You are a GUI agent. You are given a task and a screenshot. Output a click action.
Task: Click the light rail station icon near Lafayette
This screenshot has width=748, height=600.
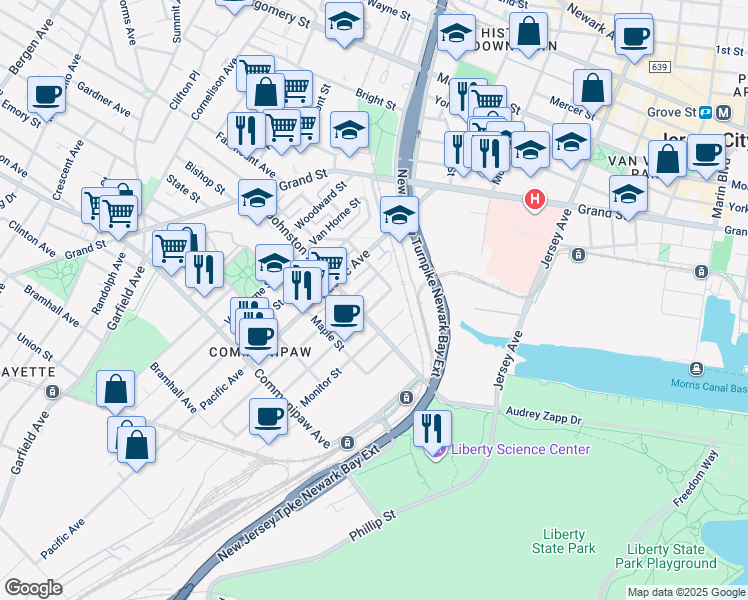tap(52, 392)
